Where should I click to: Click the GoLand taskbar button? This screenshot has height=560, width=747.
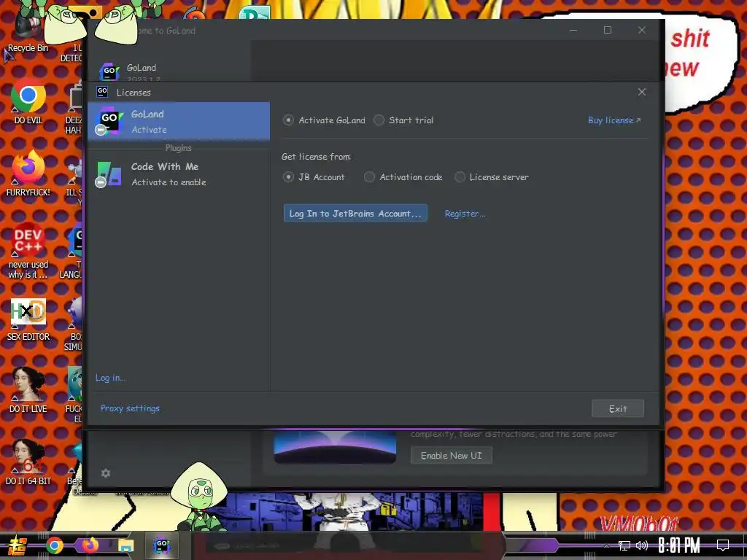pyautogui.click(x=161, y=545)
